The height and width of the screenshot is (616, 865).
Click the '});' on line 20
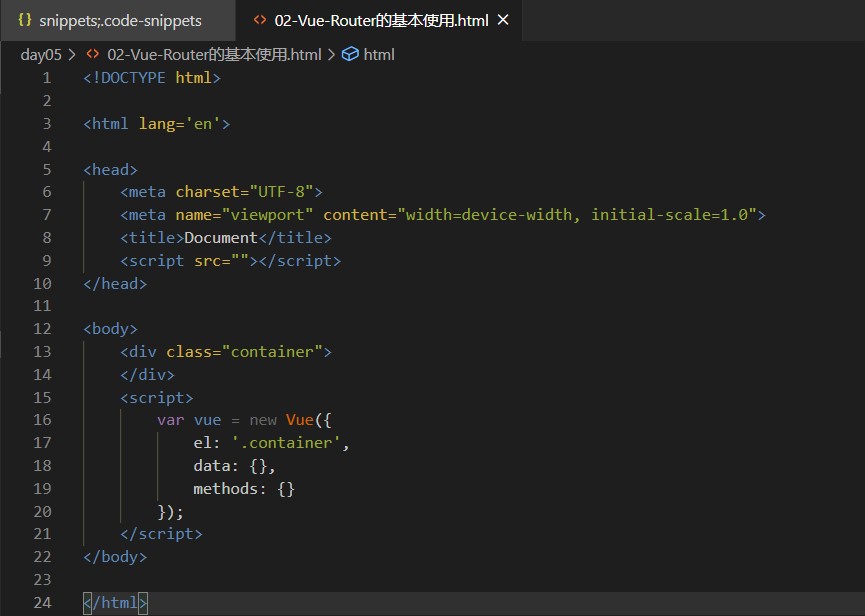point(170,512)
